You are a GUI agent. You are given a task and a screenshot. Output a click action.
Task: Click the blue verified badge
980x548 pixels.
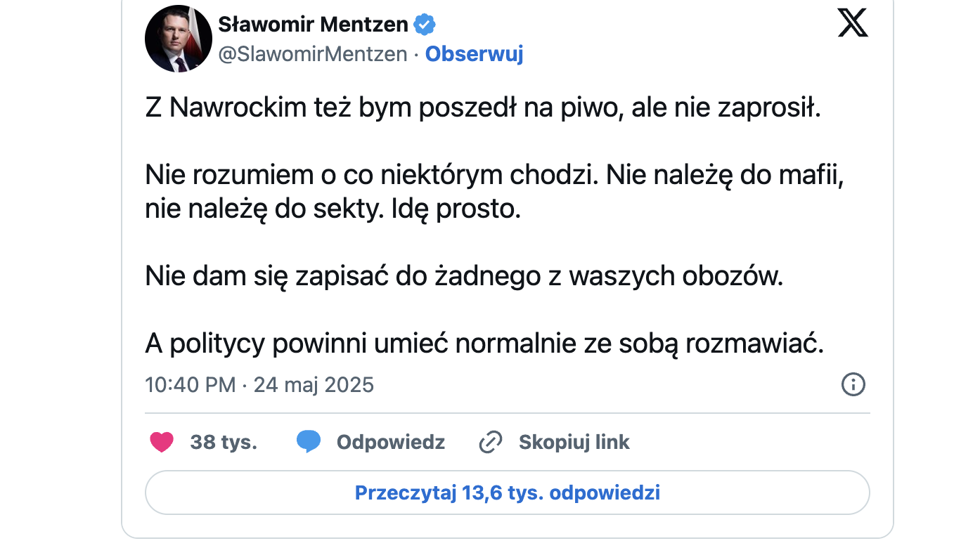point(424,25)
